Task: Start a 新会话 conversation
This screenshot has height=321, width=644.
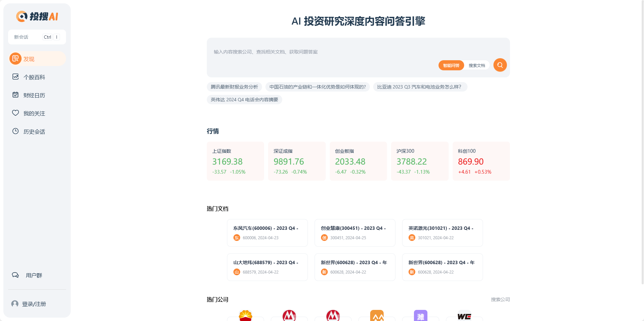Action: 37,37
